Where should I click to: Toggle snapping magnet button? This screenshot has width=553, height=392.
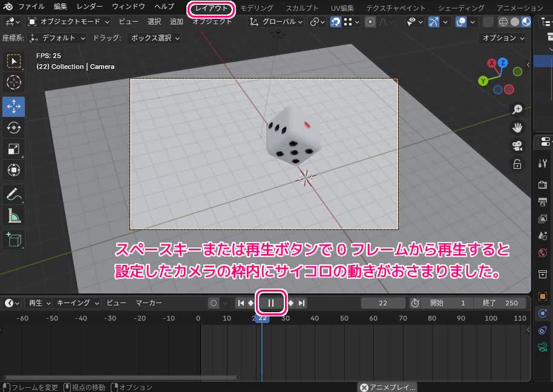click(x=335, y=22)
